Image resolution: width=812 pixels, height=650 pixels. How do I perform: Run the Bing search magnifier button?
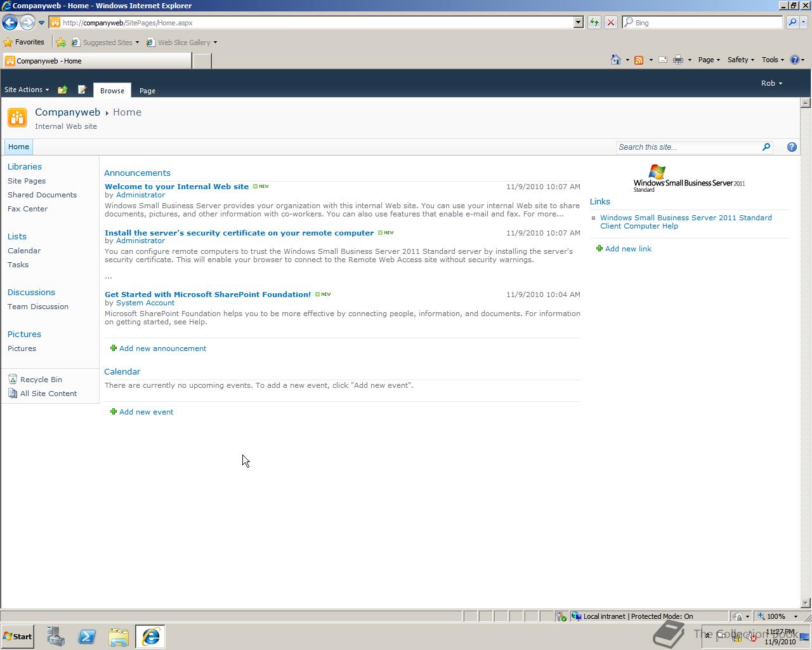pyautogui.click(x=792, y=22)
